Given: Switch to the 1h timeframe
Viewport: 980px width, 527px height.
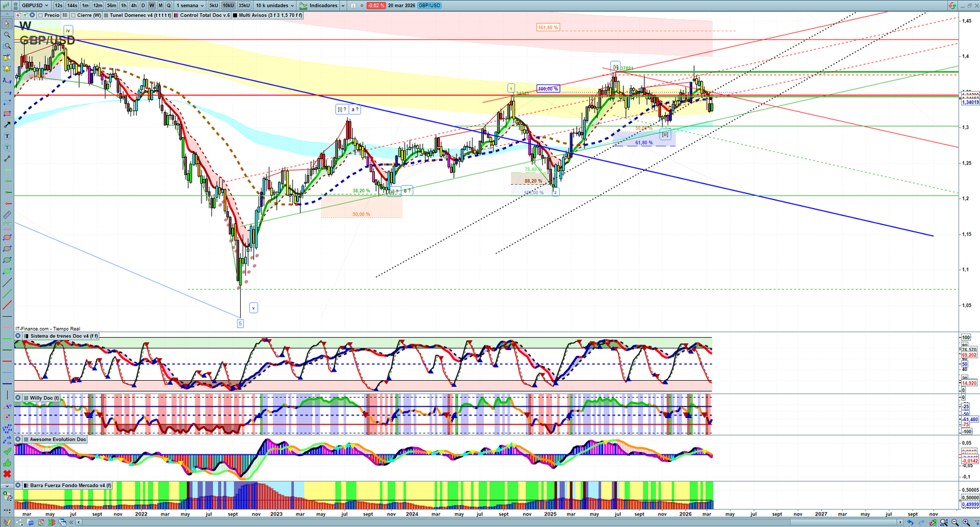Looking at the screenshot, I should click(x=124, y=6).
